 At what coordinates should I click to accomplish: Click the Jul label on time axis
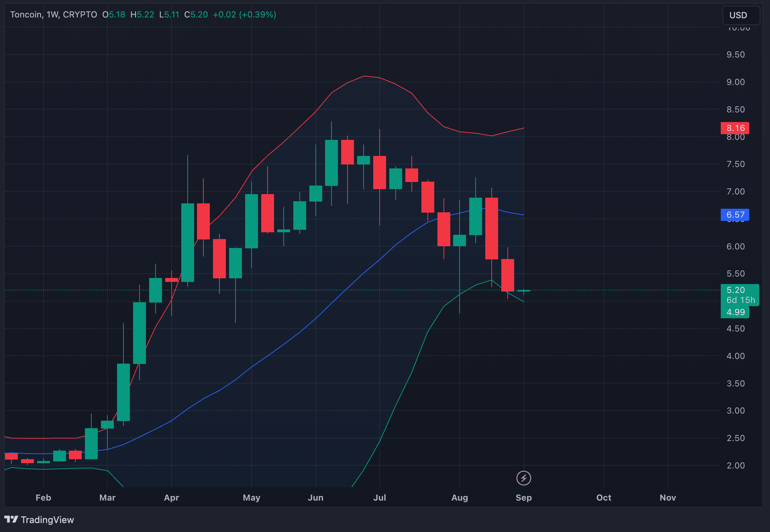tap(380, 497)
